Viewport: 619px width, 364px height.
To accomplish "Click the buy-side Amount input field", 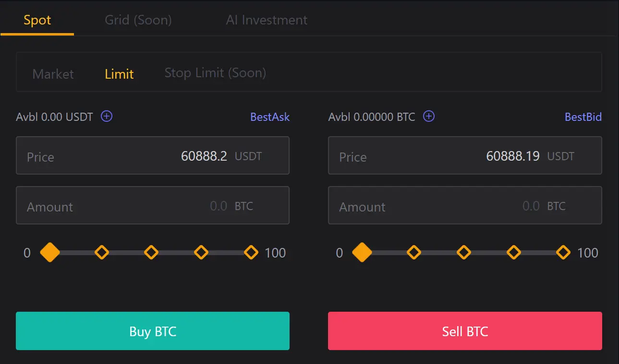I will pos(153,205).
